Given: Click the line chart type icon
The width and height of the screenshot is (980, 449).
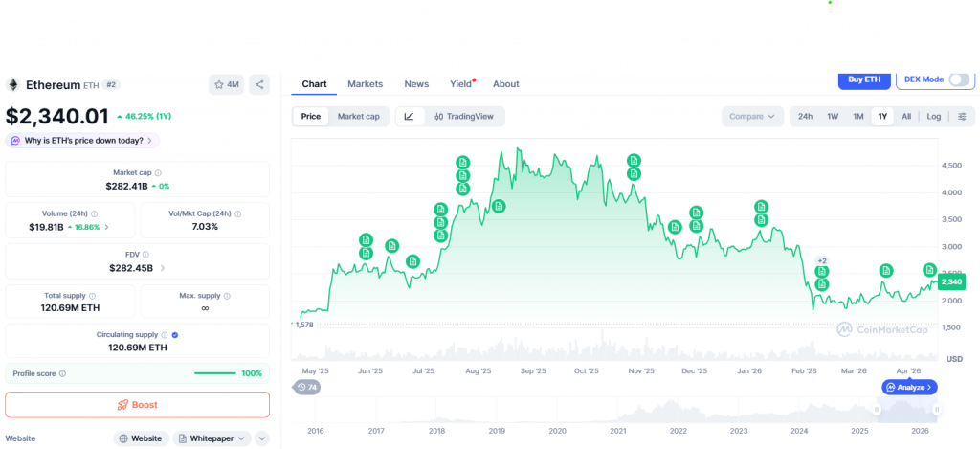Looking at the screenshot, I should [410, 116].
